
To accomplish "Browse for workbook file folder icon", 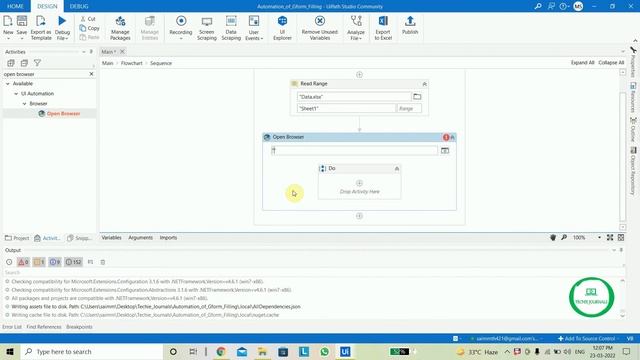I will [x=417, y=97].
